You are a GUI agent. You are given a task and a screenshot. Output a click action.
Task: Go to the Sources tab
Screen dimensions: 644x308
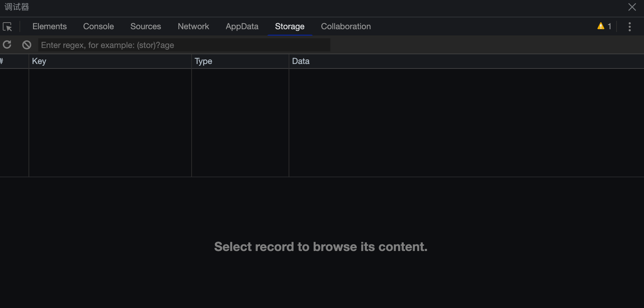click(x=145, y=26)
